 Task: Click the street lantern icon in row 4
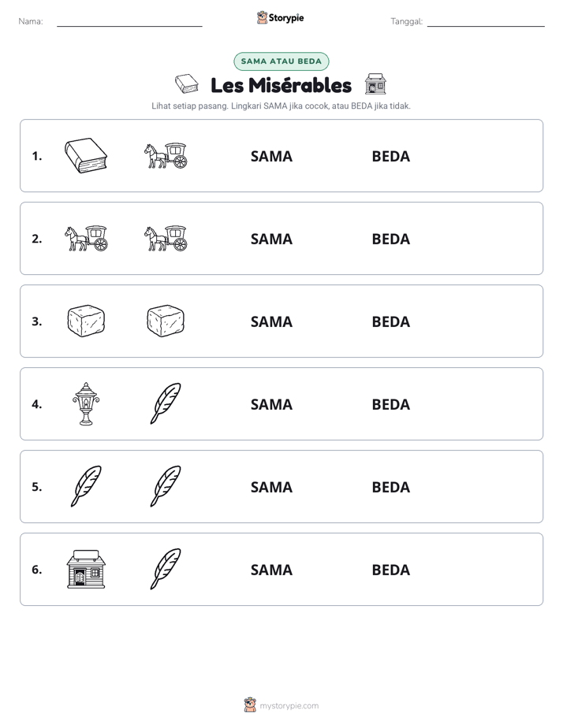tap(86, 404)
